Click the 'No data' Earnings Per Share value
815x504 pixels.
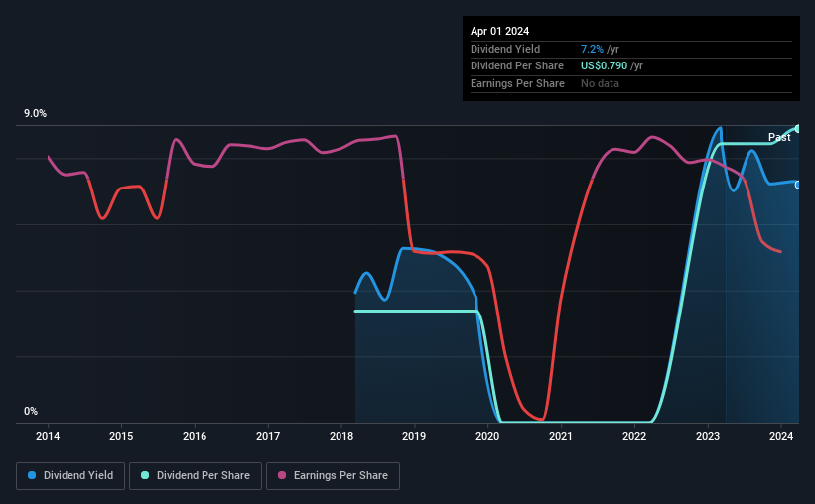coord(600,83)
